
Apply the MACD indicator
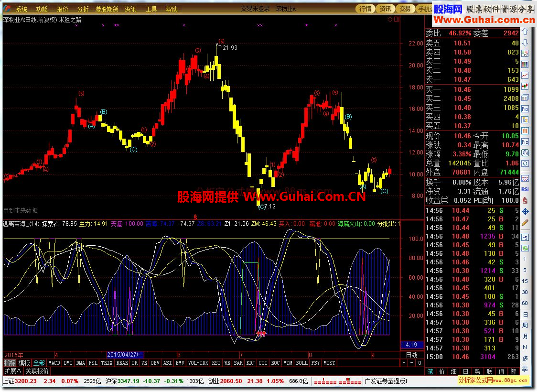pyautogui.click(x=54, y=363)
